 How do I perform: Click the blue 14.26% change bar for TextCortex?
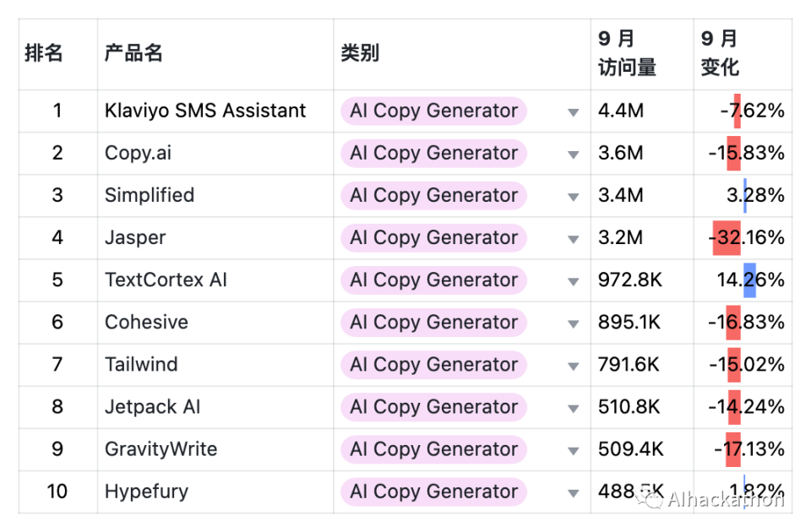pos(749,280)
